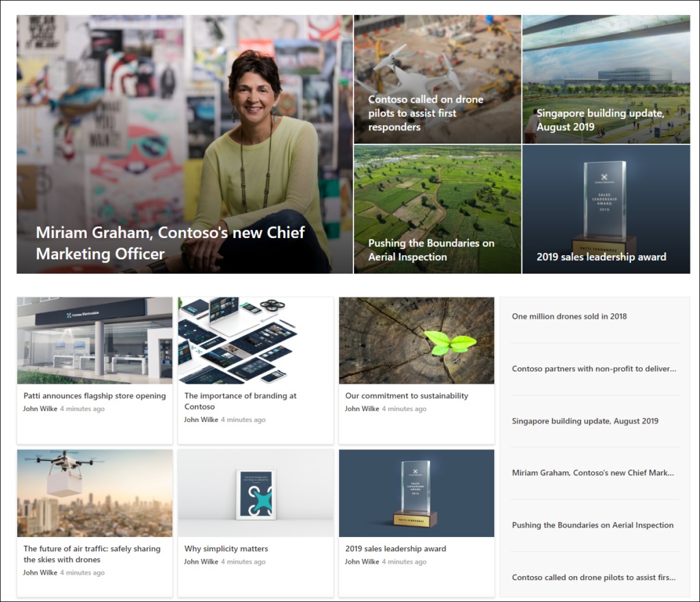
Task: Open the Pushing the Boundaries on Aerial Inspection tile
Action: (x=437, y=209)
